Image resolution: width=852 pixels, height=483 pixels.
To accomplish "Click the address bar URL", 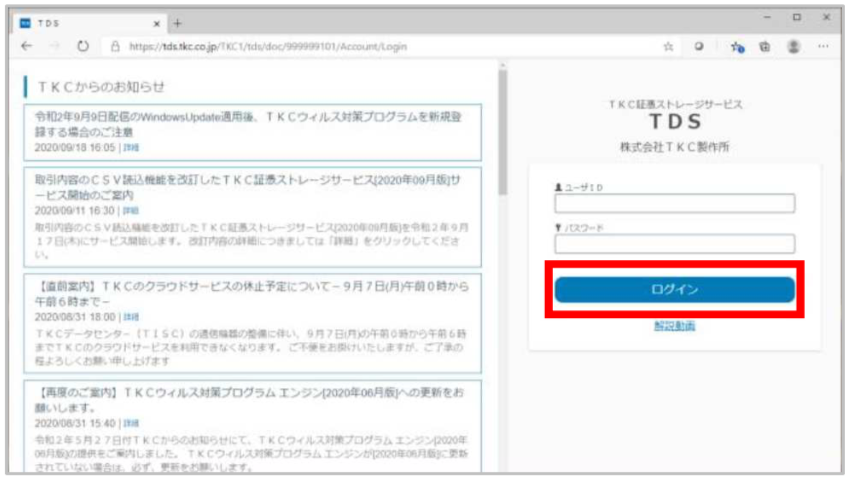I will (268, 47).
